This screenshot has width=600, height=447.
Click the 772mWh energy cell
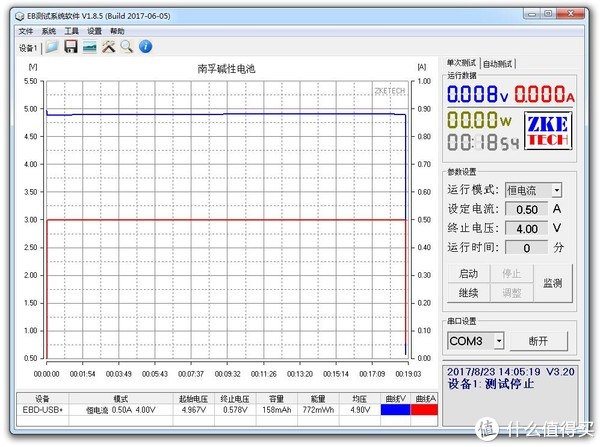point(318,410)
